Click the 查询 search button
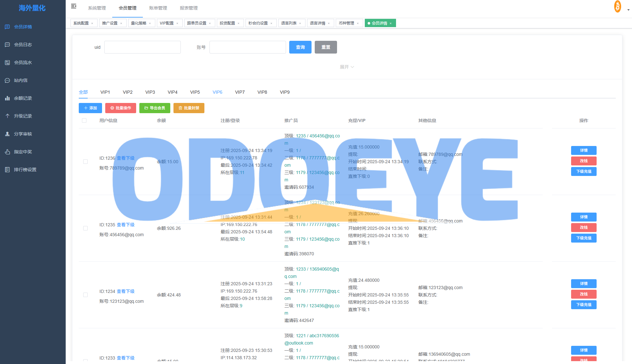 [x=300, y=47]
